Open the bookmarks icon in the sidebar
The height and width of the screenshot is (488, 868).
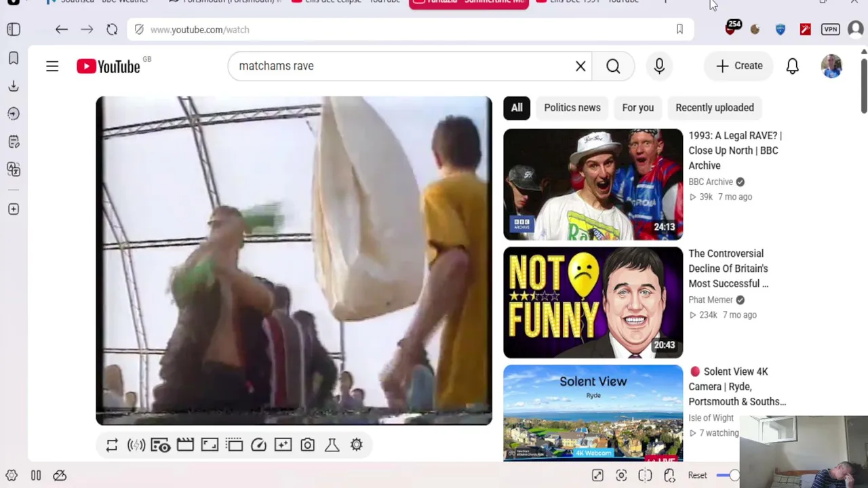(x=14, y=58)
